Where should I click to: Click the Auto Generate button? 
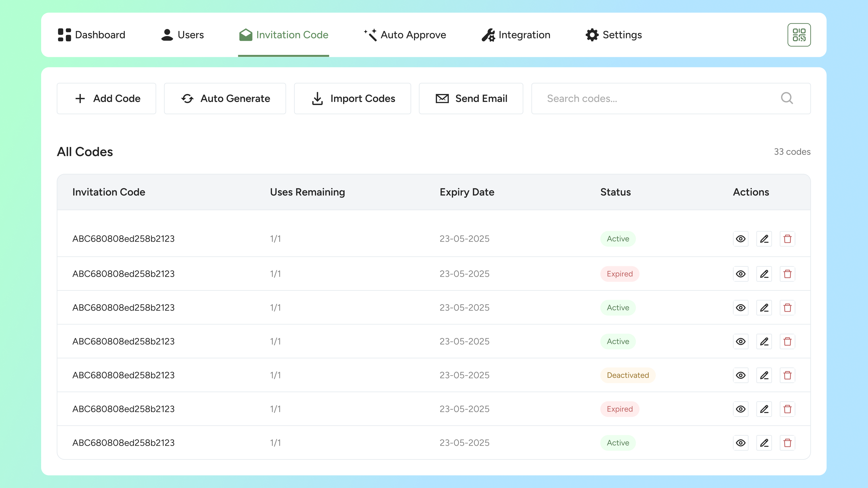coord(225,98)
